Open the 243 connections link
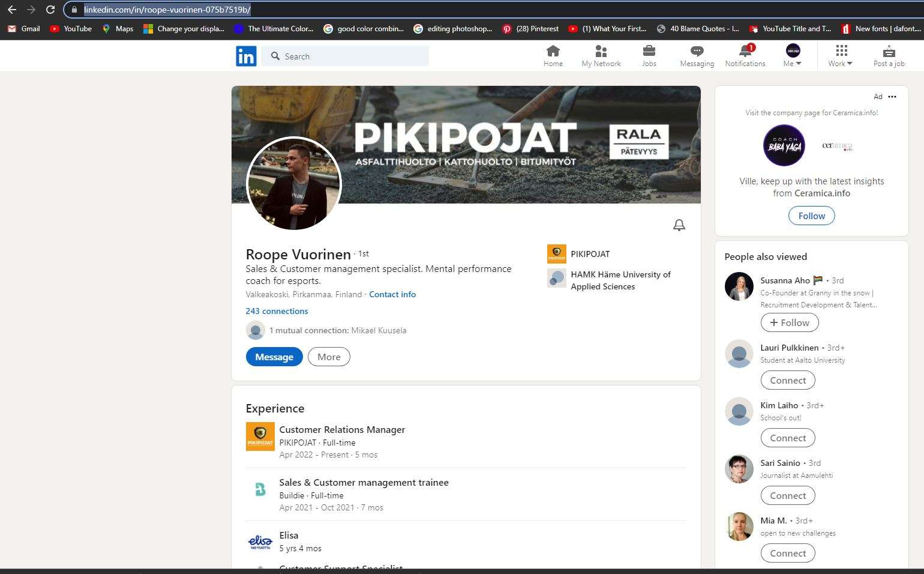This screenshot has width=924, height=574. [x=277, y=311]
